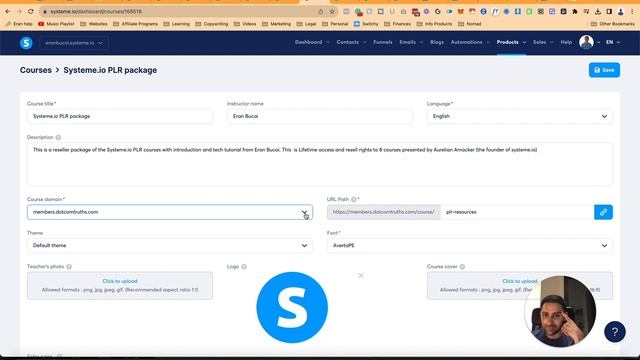Go to Courses breadcrumb link
Screen dimensions: 640x360
(36, 70)
